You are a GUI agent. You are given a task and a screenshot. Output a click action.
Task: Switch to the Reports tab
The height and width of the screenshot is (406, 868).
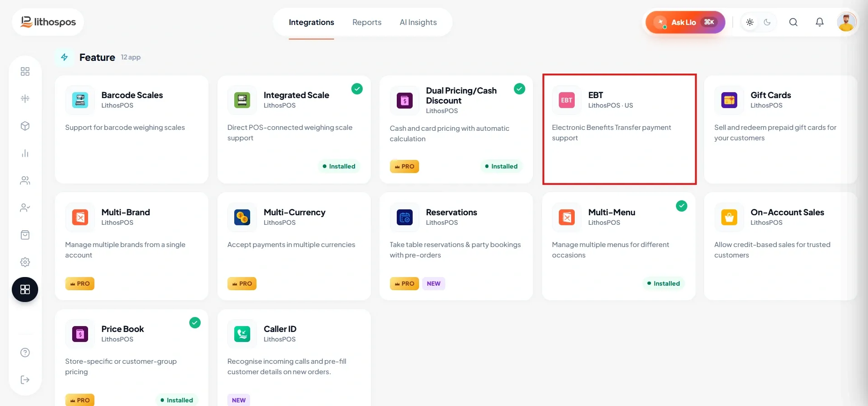point(367,22)
